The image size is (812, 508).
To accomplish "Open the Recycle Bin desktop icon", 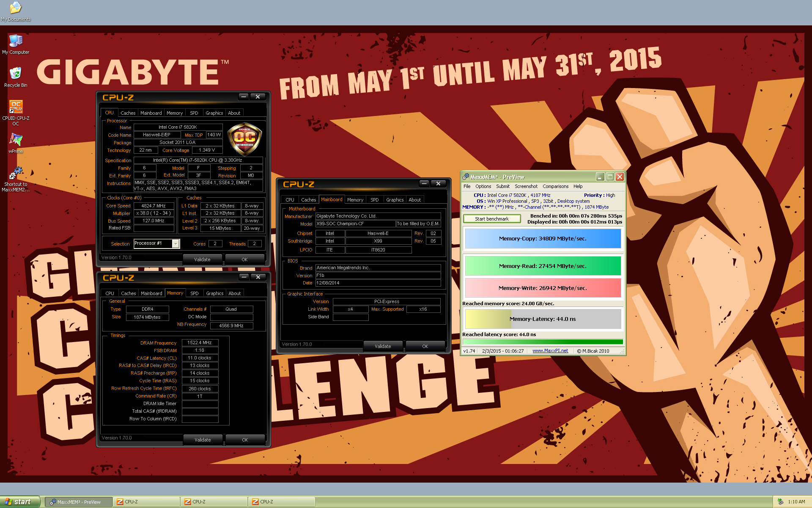I will [16, 77].
